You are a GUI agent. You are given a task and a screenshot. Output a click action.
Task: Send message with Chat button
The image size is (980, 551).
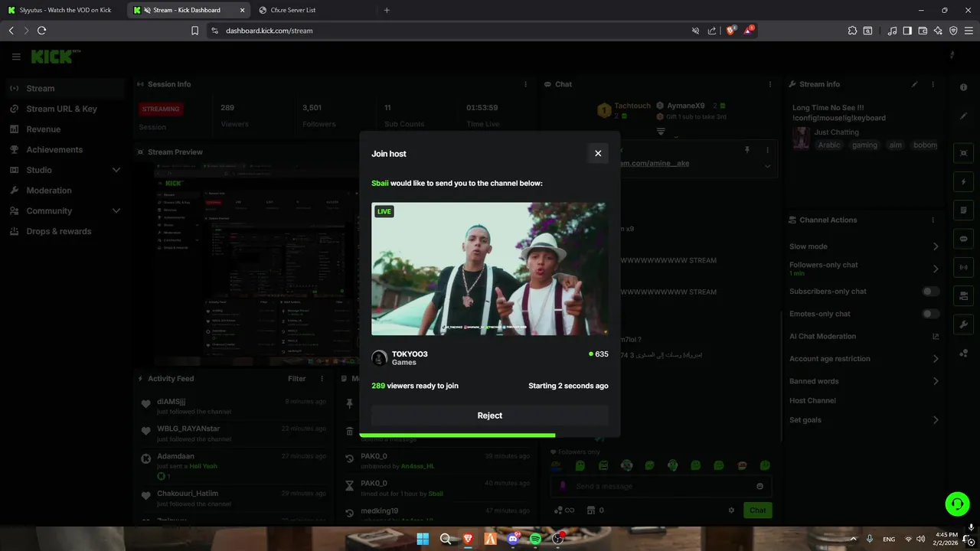[x=757, y=510]
